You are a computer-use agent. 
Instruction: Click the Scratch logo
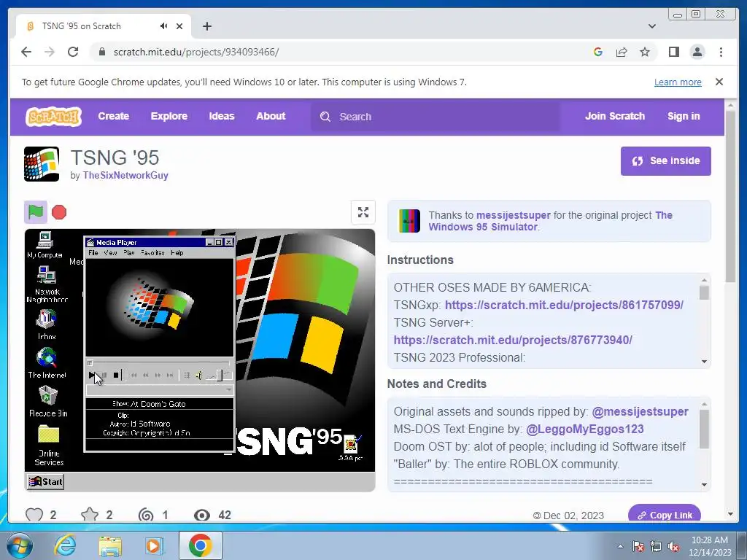point(53,116)
